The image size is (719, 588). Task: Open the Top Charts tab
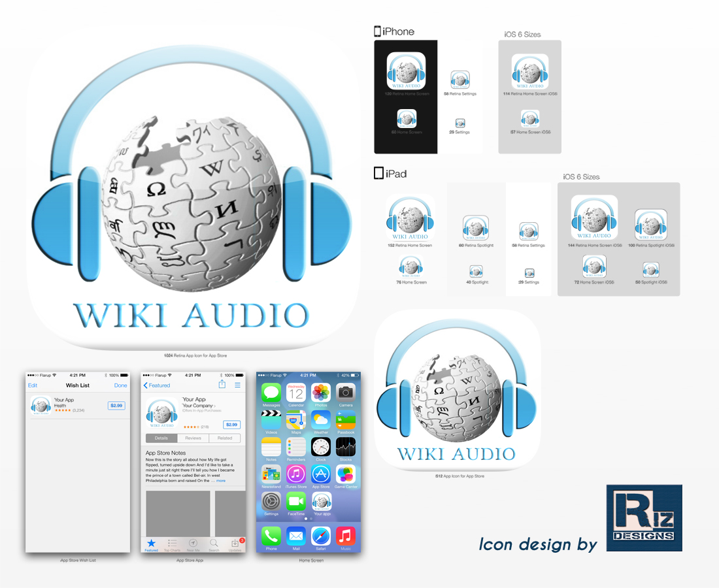click(171, 544)
